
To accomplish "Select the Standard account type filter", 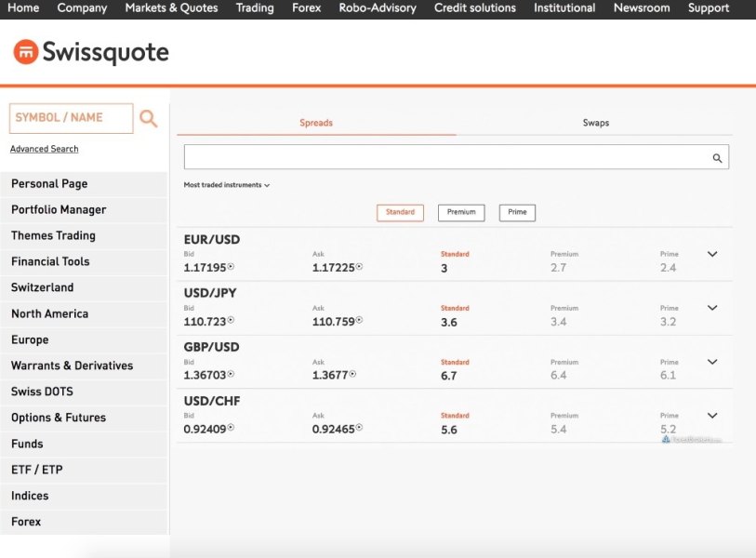I will 400,212.
